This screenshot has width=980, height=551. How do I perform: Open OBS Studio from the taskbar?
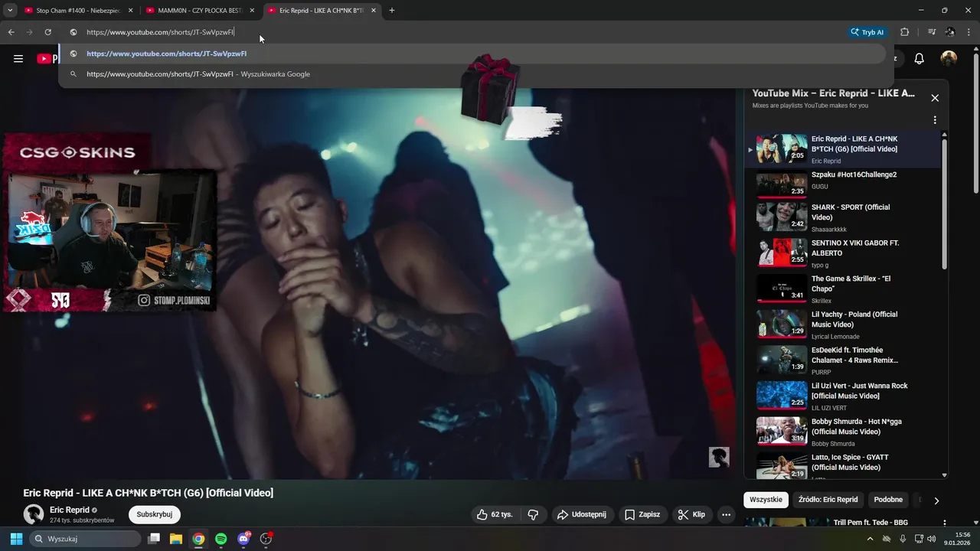(266, 539)
